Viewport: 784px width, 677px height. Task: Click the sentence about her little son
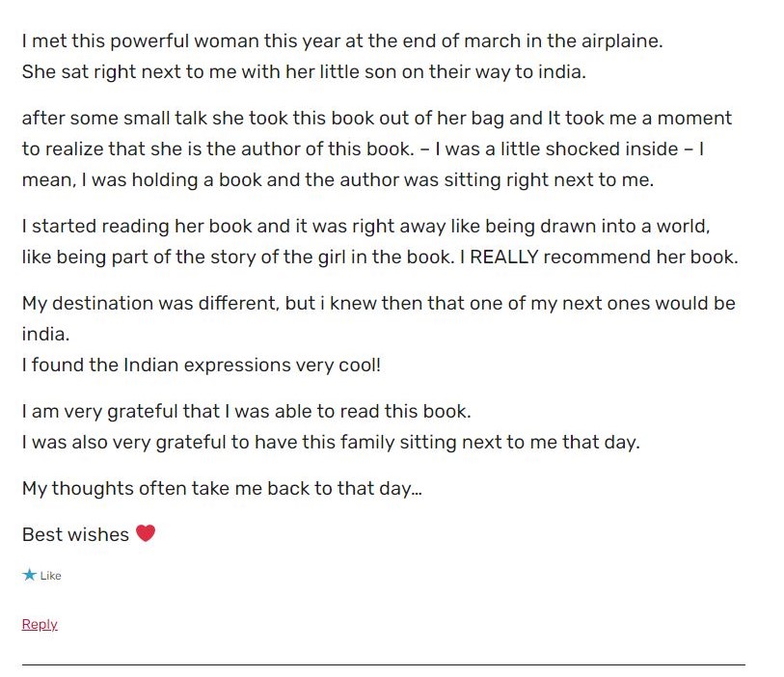[304, 72]
